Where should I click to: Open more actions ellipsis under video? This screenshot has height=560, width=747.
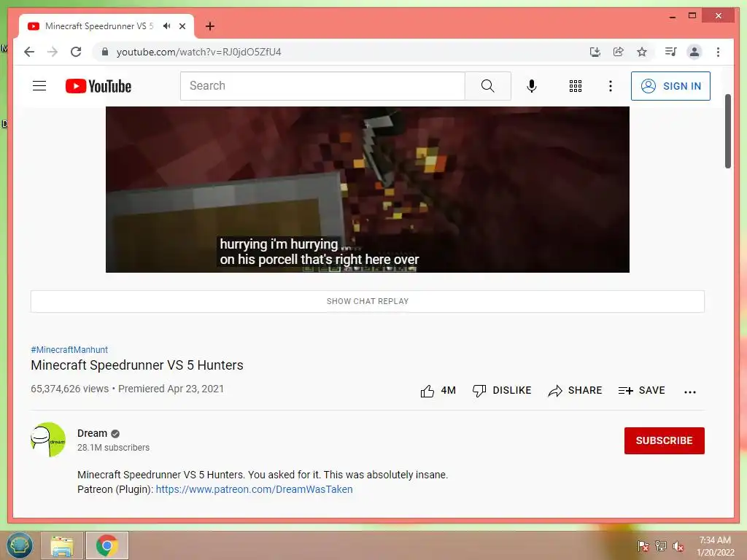coord(690,392)
